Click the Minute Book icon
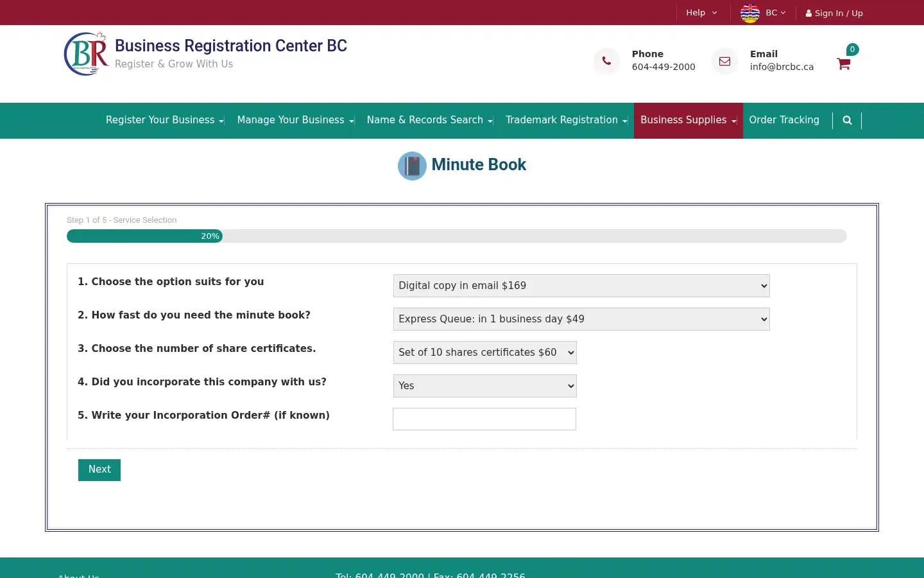The image size is (924, 578). 412,166
